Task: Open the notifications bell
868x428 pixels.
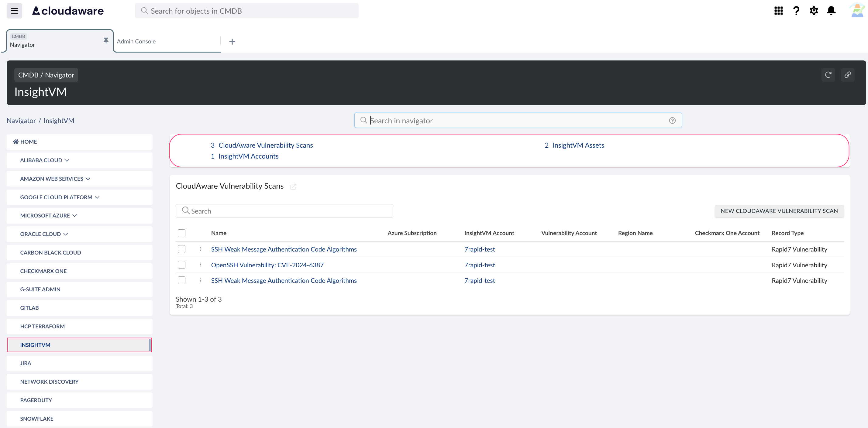Action: click(831, 11)
